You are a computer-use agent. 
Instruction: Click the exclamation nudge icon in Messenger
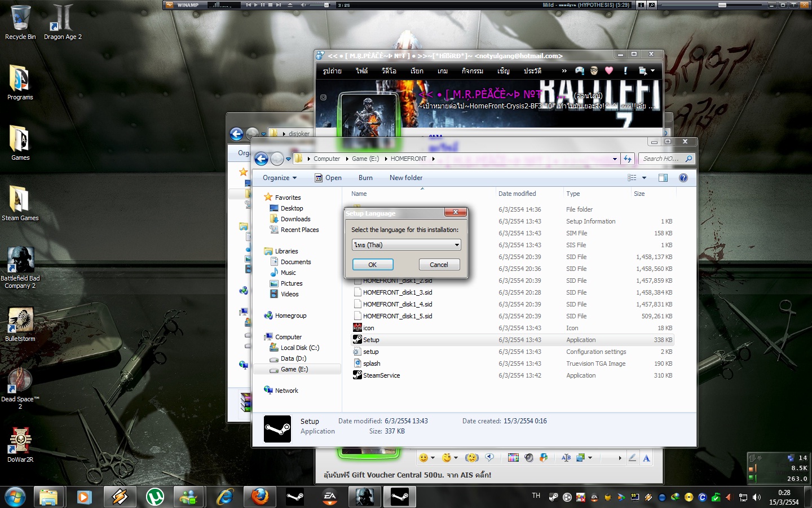625,71
